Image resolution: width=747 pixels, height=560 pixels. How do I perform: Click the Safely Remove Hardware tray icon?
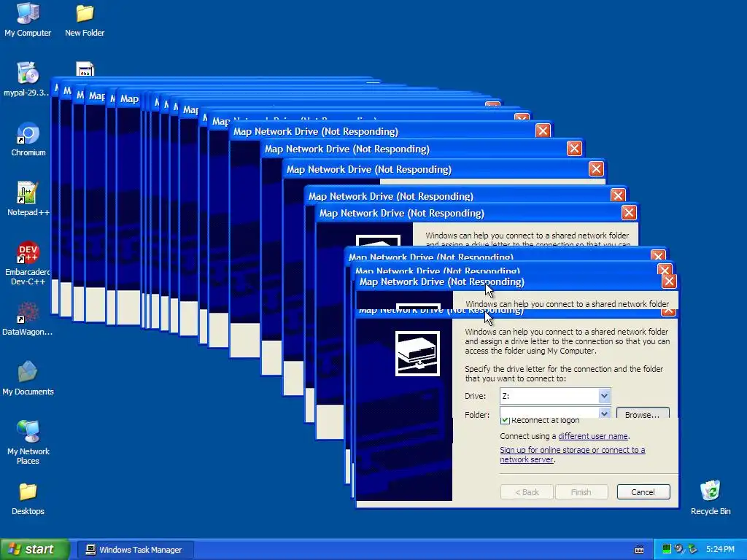(692, 549)
